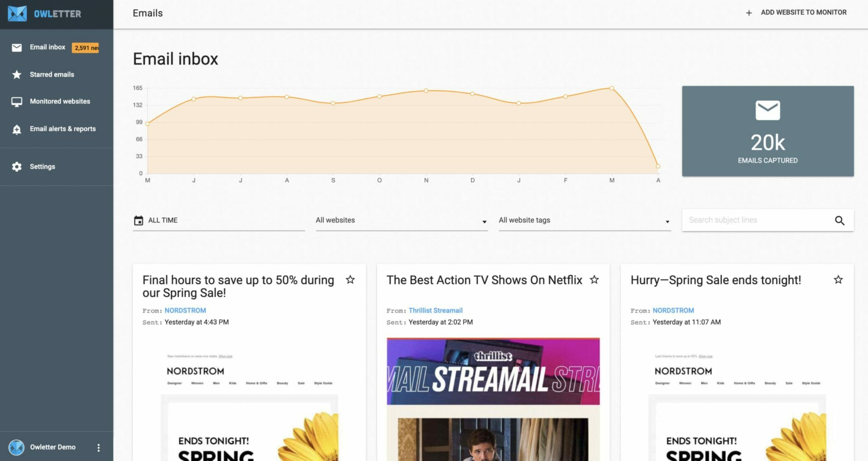Click Yesterday at 11:07 AM sent time
The width and height of the screenshot is (868, 461).
[687, 322]
